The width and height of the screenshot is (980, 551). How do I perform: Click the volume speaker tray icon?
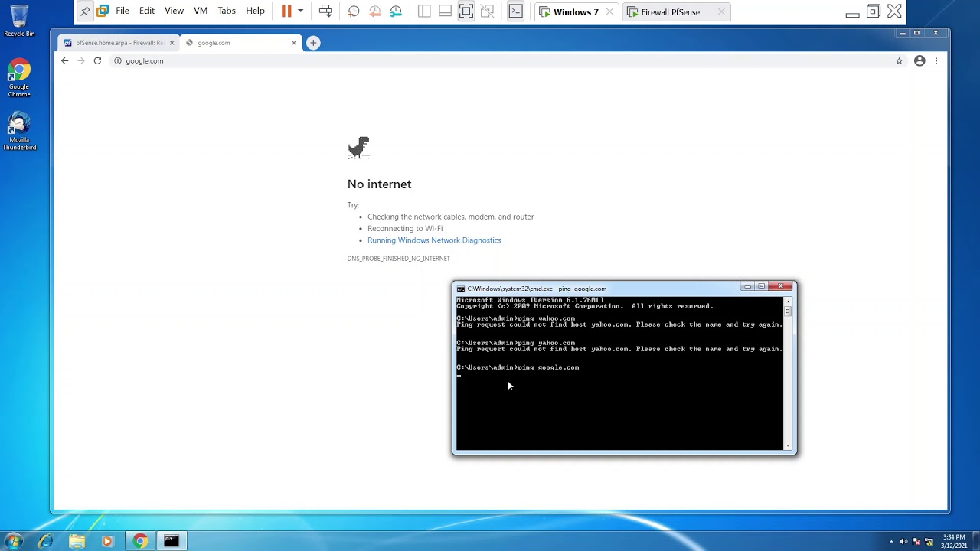coord(905,542)
